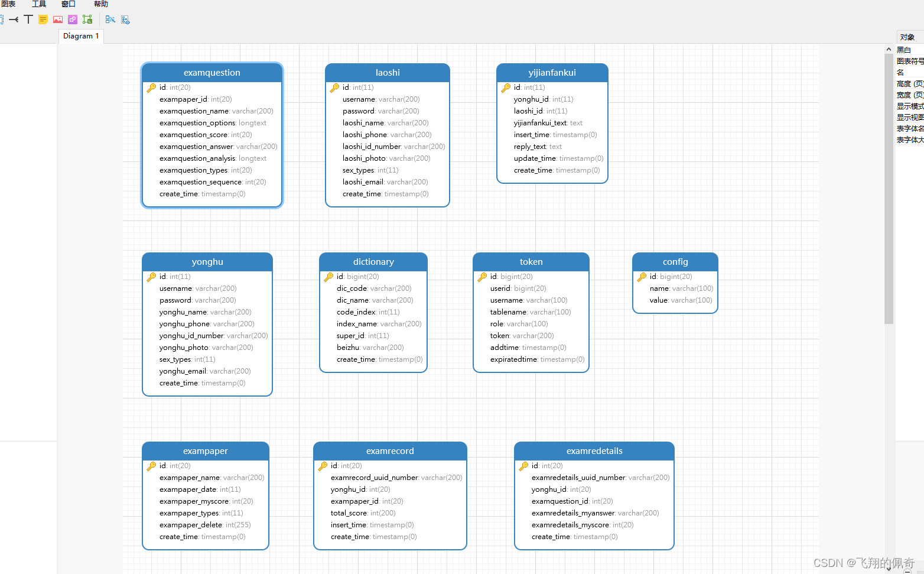
Task: Click primary key icon in exampaper table
Action: 151,466
